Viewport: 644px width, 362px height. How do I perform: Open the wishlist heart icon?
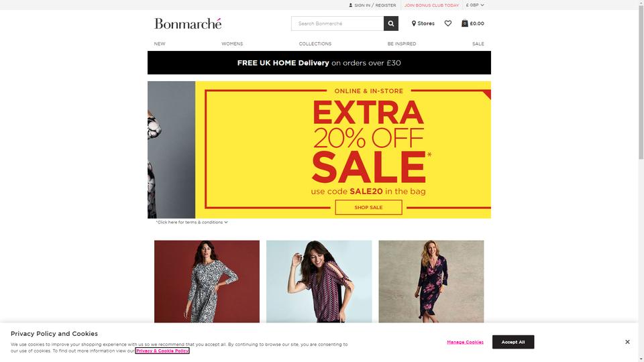447,23
